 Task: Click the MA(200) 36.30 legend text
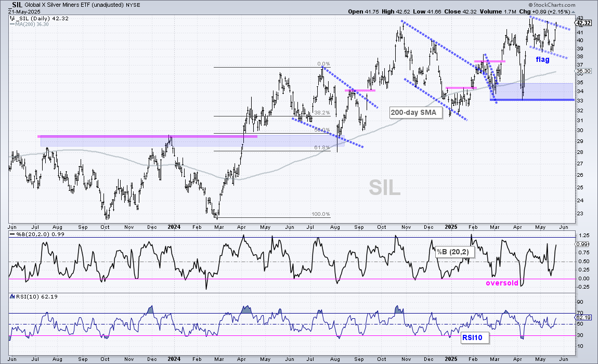32,24
